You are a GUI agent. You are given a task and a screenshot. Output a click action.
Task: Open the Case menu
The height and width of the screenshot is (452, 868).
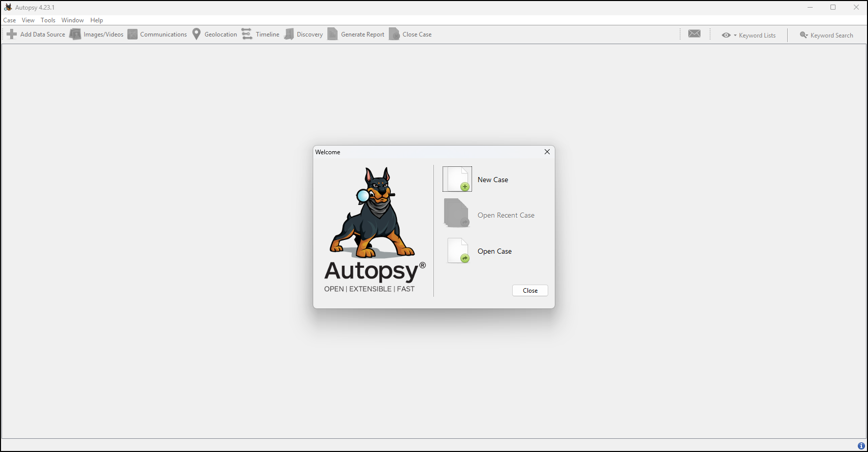10,20
